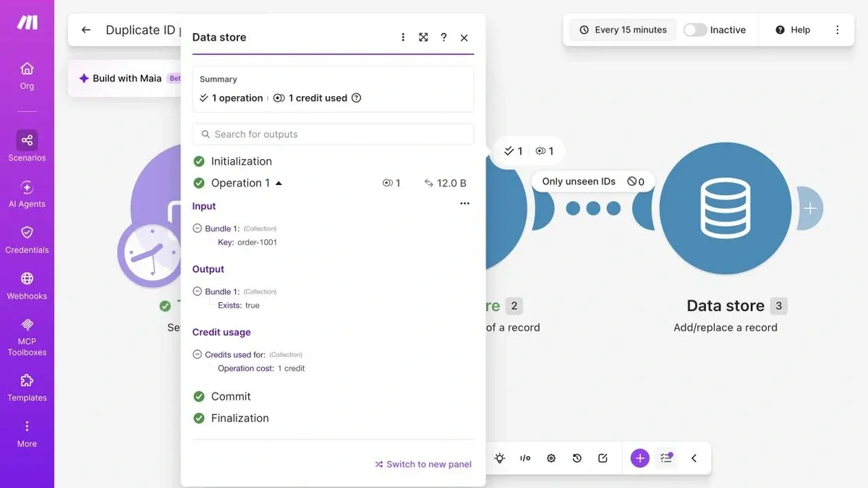
Task: Collapse Bundle 1 under Input
Action: (197, 228)
